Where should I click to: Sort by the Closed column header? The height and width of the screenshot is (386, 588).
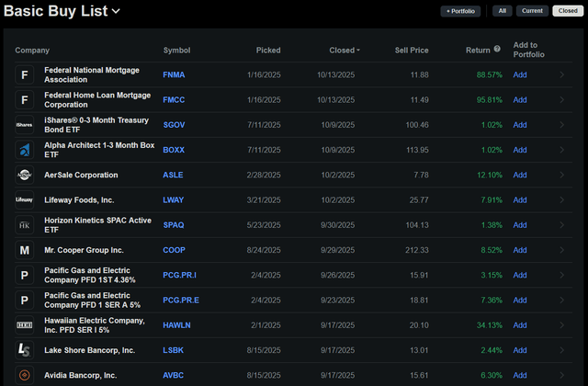click(345, 51)
